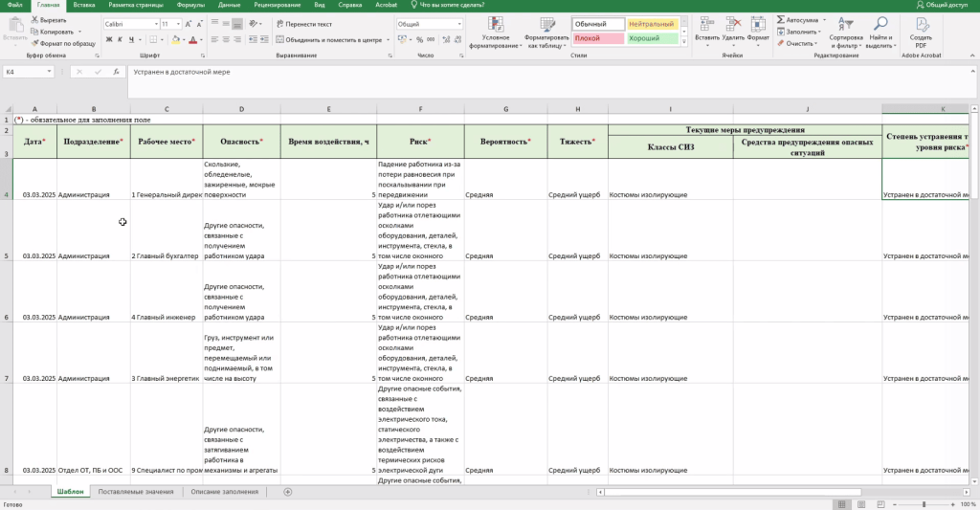Switch to the Данные ribbon tab
Viewport: 980px width, 510px height.
230,5
